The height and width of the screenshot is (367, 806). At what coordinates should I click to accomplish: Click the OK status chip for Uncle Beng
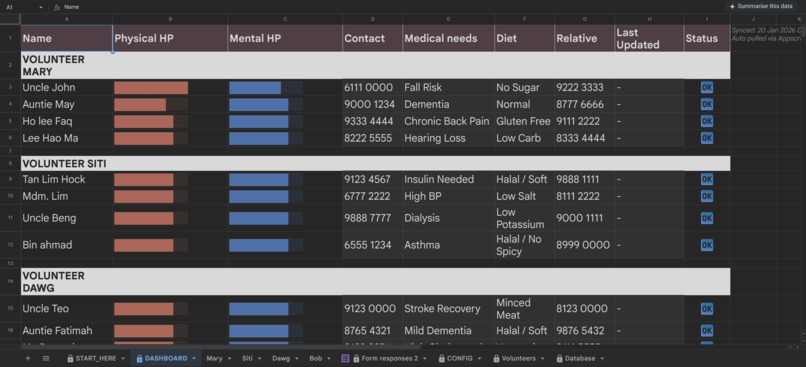click(707, 218)
